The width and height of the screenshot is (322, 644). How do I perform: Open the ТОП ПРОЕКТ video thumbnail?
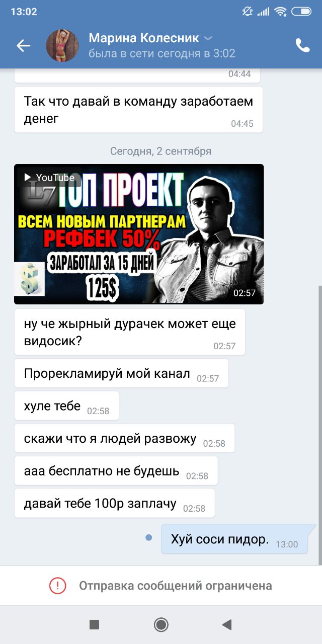pos(139,234)
